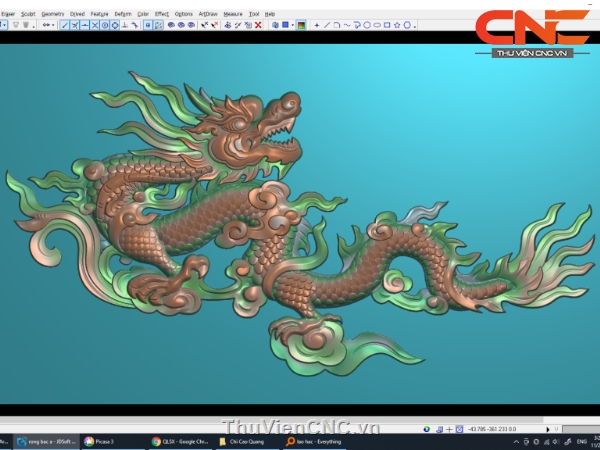Viewport: 600px width, 450px height.
Task: Click the points icon with red X
Action: [215, 25]
